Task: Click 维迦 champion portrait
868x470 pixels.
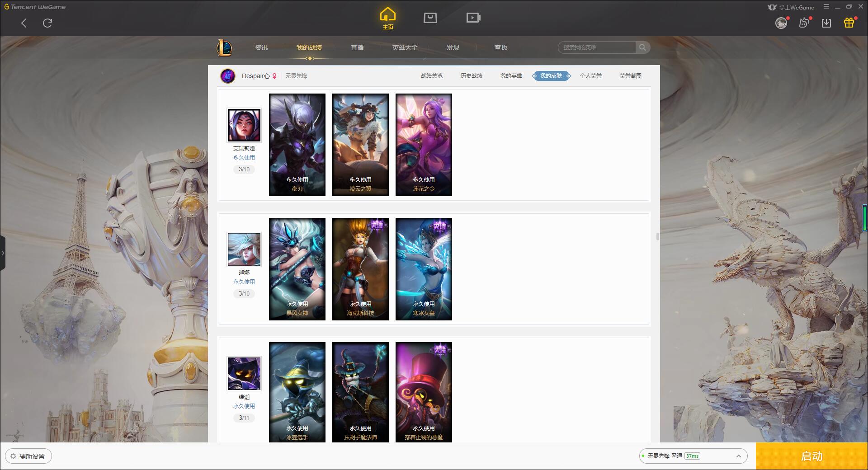Action: [x=244, y=374]
